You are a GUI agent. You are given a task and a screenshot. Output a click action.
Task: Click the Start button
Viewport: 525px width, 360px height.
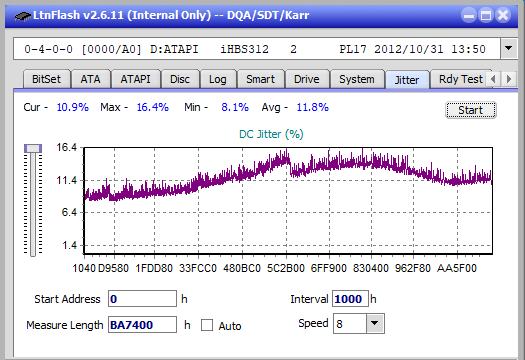[471, 110]
